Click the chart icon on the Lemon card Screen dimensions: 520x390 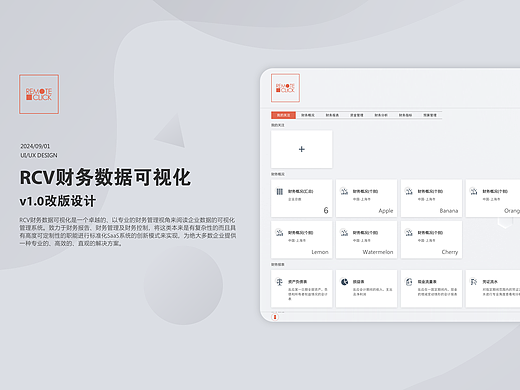279,233
